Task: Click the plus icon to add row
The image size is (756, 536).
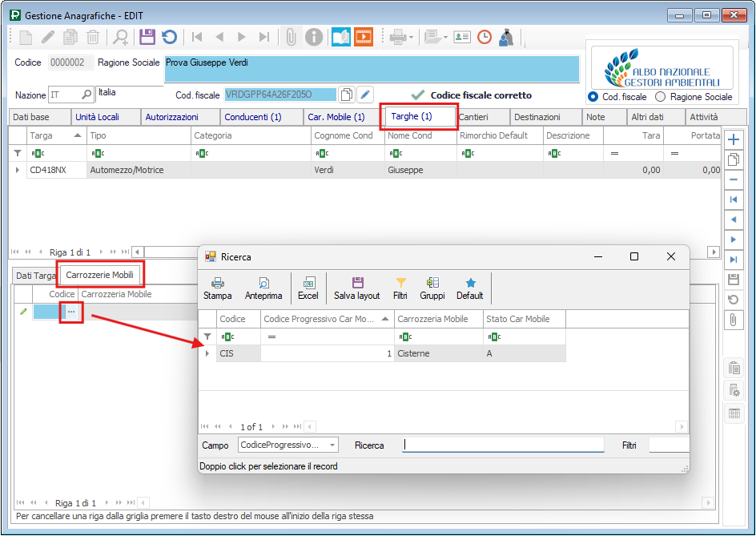Action: pyautogui.click(x=733, y=139)
